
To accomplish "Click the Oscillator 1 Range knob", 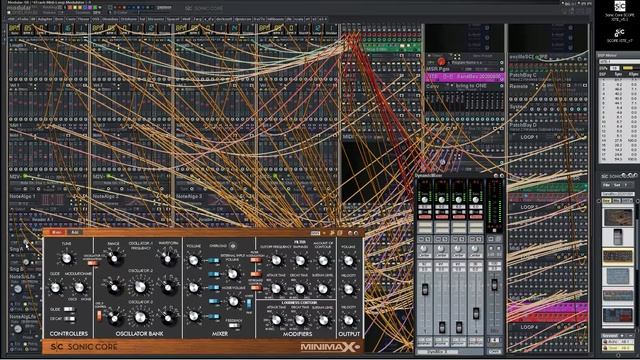I will point(114,259).
